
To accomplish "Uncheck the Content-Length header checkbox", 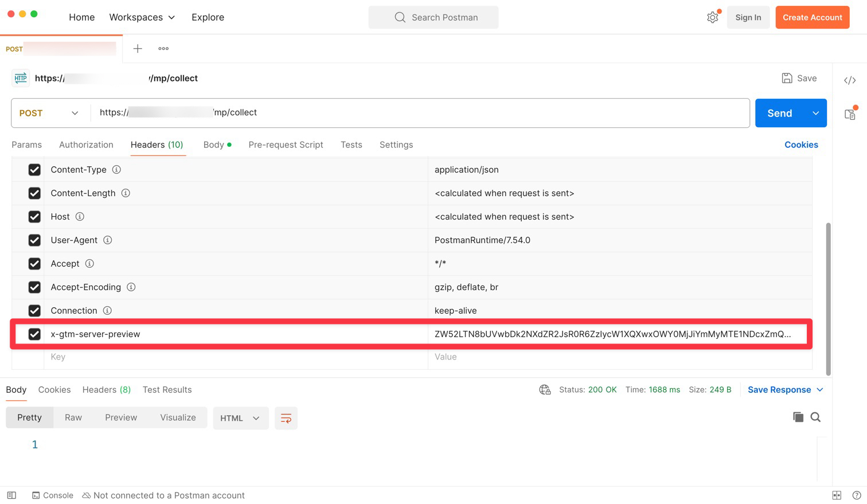I will (34, 193).
